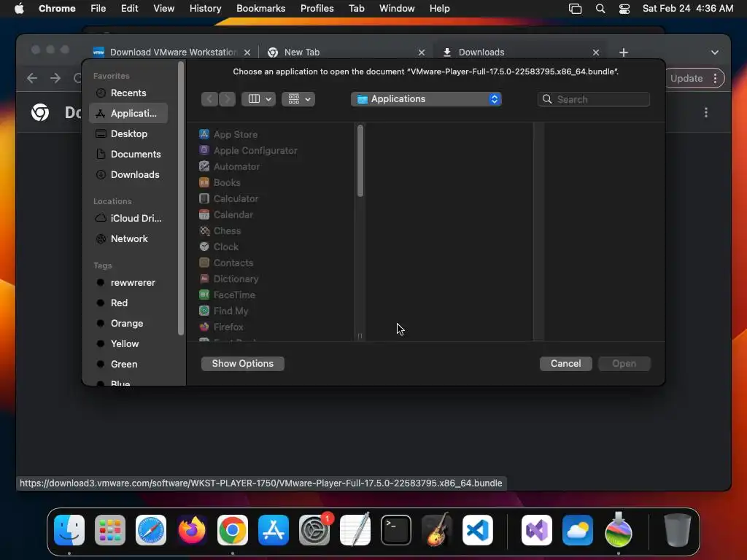
Task: Open column view options dropdown
Action: click(x=258, y=99)
